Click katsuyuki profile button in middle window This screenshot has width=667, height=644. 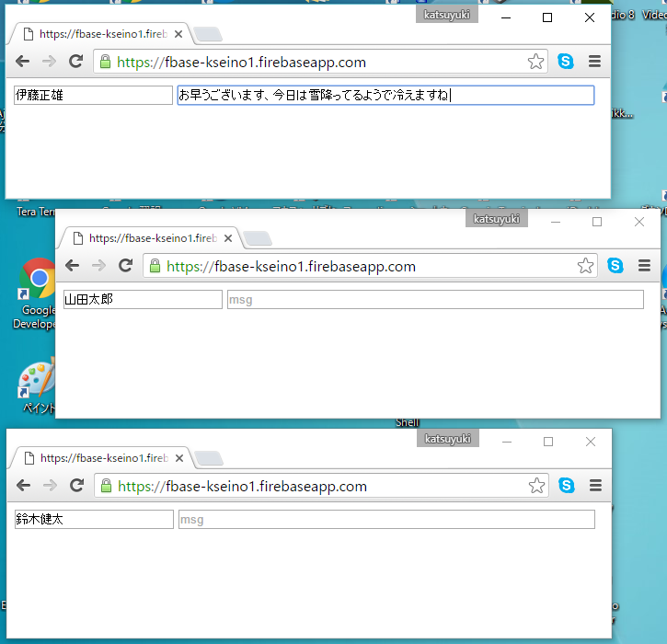click(497, 219)
